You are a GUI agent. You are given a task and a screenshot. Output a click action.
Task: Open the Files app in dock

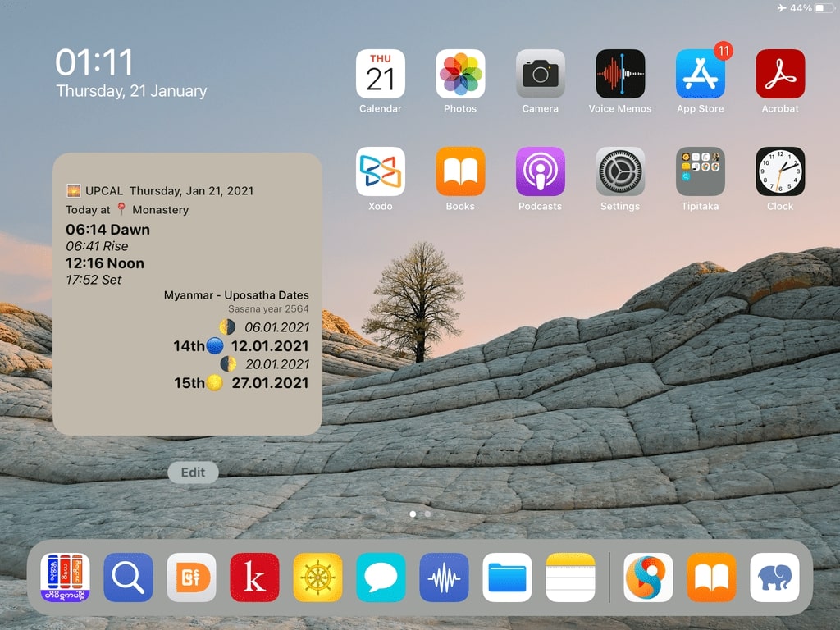coord(507,577)
